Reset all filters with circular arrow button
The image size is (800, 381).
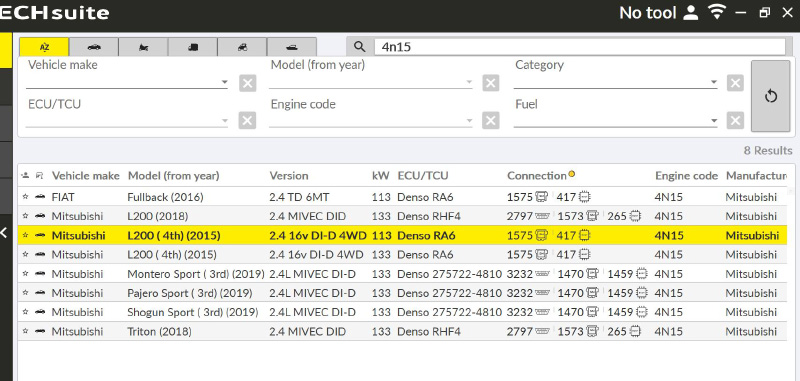click(x=770, y=96)
